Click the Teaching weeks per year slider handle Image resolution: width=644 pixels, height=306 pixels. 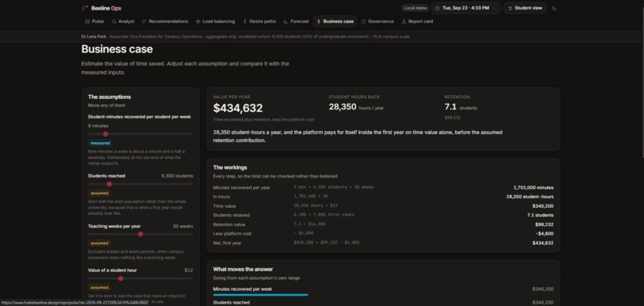click(x=141, y=234)
